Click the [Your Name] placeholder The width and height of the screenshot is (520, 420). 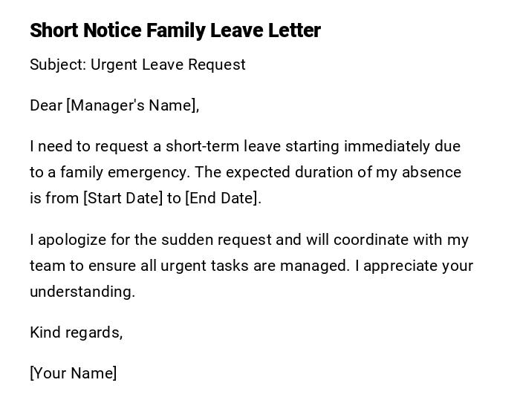(73, 373)
